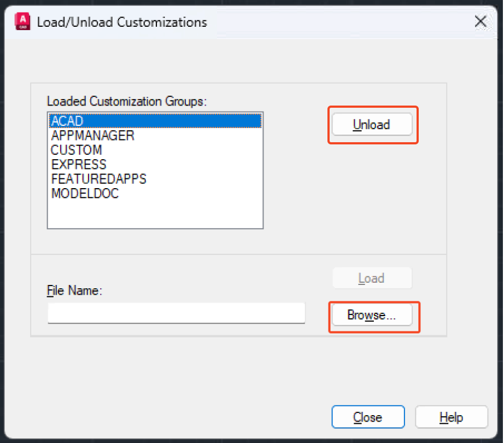This screenshot has height=443, width=504.
Task: Select the EXPRESS group entry
Action: click(x=79, y=165)
